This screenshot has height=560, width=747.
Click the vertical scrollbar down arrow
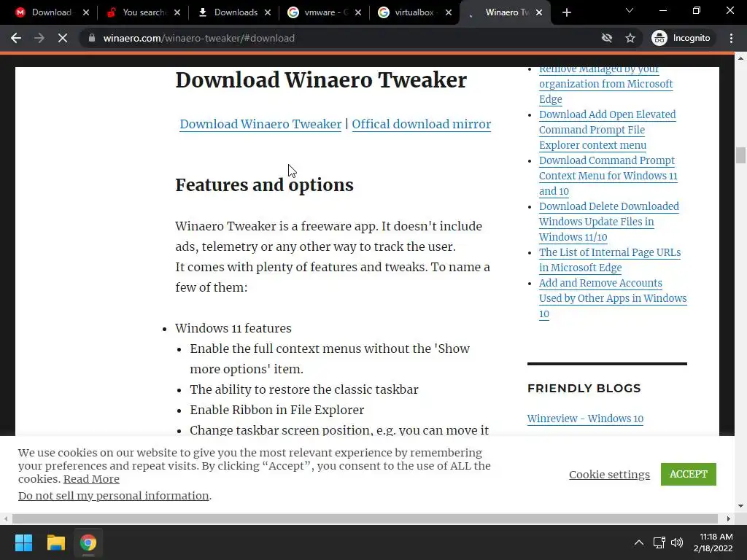[x=740, y=506]
